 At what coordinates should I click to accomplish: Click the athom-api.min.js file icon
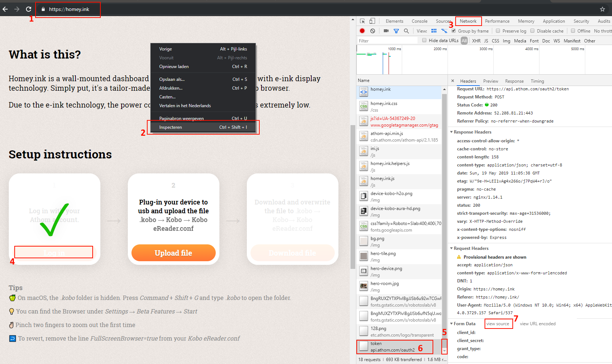click(364, 136)
